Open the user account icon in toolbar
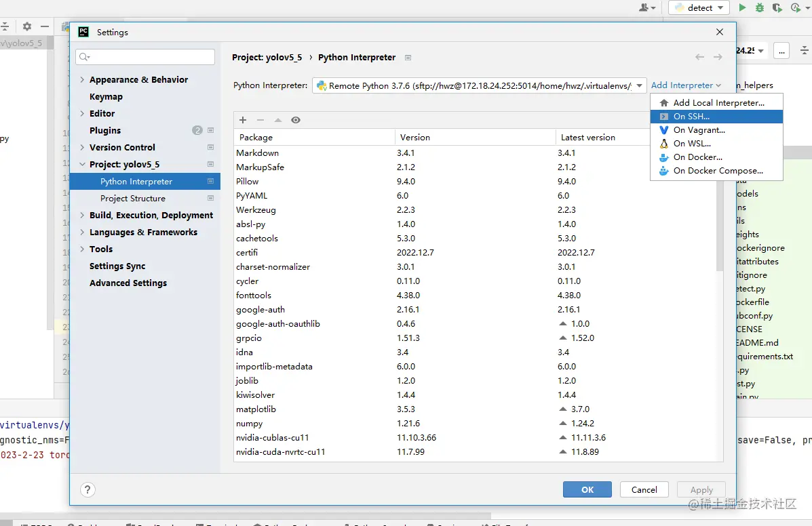This screenshot has height=526, width=812. pyautogui.click(x=646, y=7)
